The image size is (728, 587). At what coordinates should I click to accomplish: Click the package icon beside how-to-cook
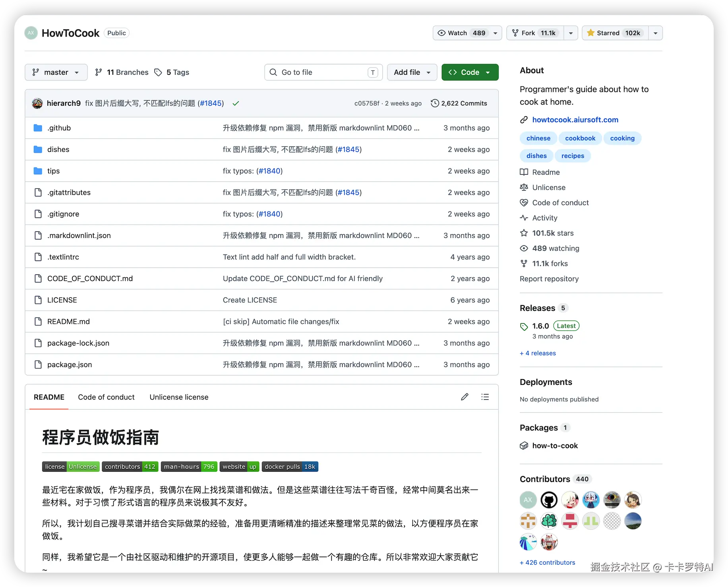(524, 446)
